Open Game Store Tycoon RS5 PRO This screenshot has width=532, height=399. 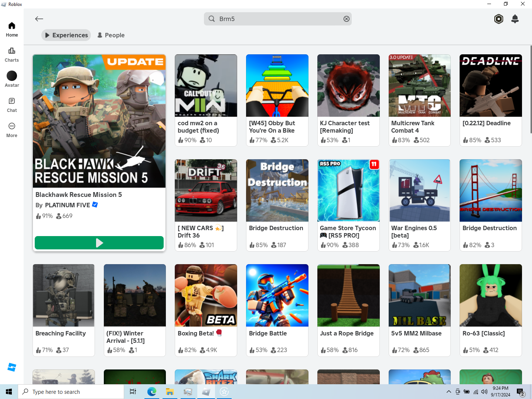[348, 205]
